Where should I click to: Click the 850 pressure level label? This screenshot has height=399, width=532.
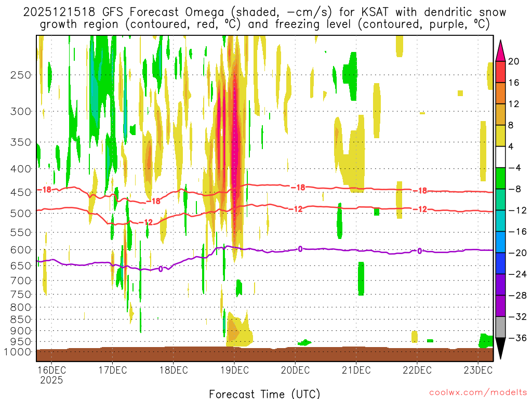point(21,320)
